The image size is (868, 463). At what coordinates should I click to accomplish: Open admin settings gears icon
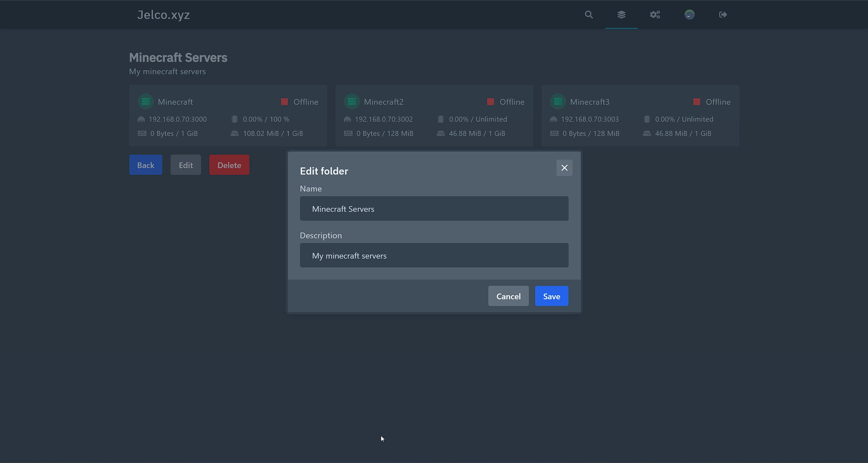click(655, 15)
